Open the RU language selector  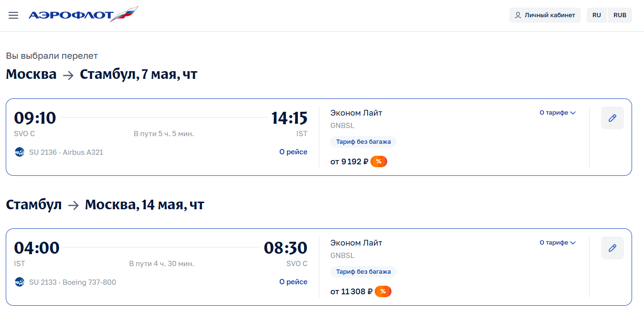pos(597,15)
